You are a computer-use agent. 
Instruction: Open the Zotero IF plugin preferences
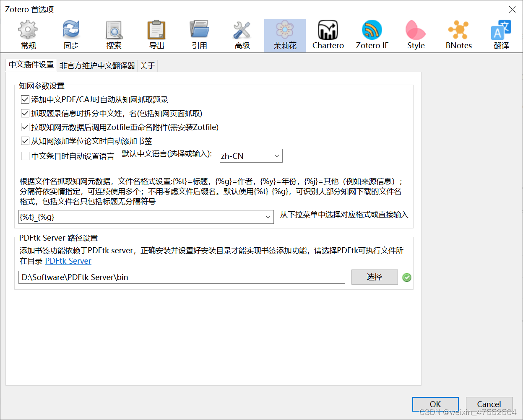click(372, 35)
